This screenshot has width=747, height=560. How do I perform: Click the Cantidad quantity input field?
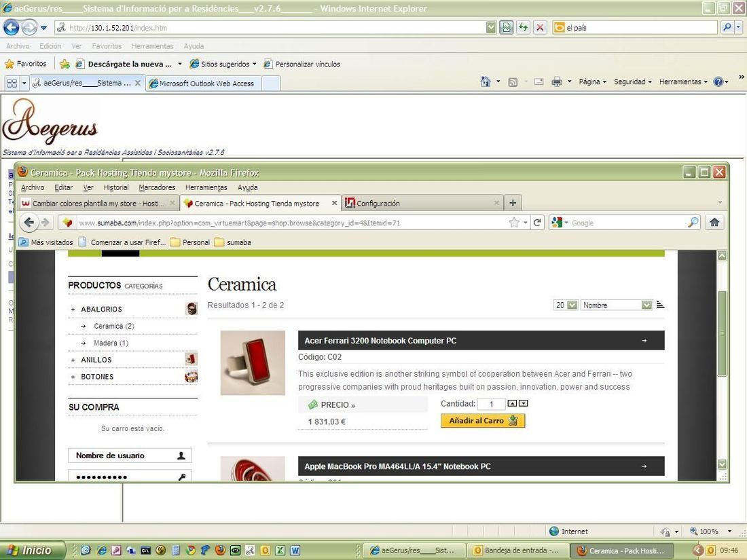coord(491,404)
